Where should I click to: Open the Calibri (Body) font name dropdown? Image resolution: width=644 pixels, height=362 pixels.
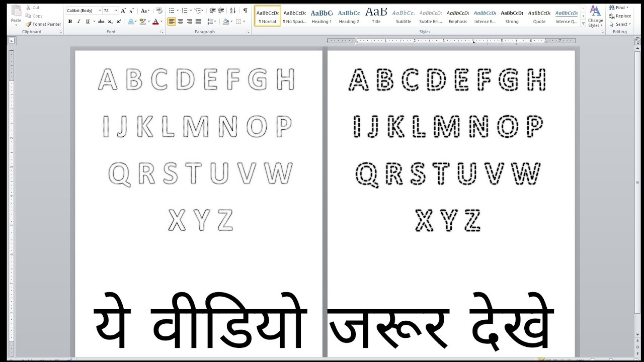tap(100, 11)
